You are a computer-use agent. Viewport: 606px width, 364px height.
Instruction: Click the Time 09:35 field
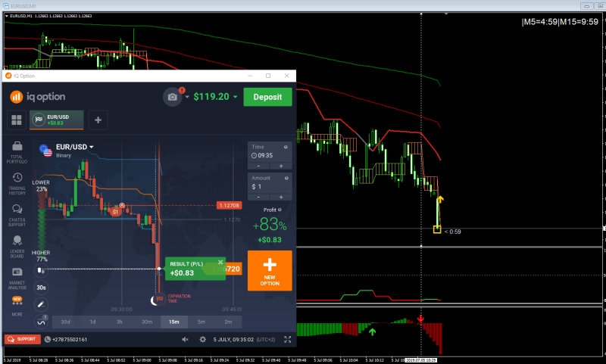click(270, 151)
